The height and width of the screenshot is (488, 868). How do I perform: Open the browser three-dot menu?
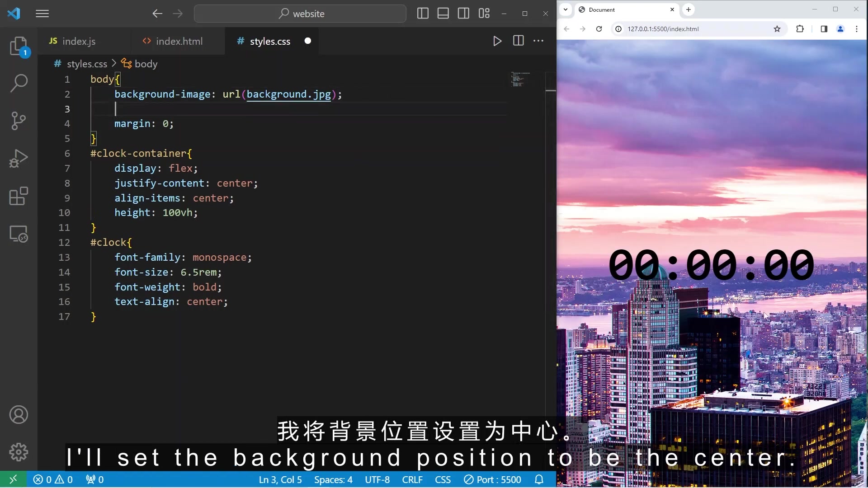[857, 29]
